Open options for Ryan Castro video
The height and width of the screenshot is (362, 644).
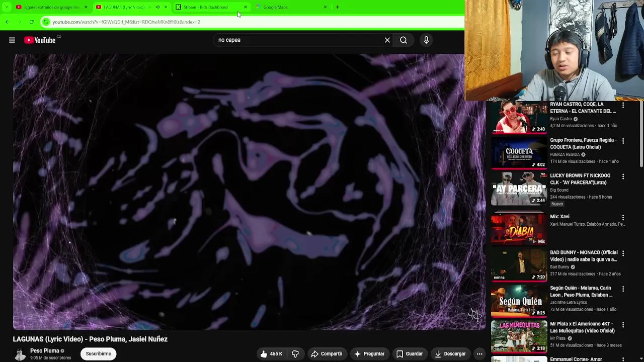click(x=623, y=106)
